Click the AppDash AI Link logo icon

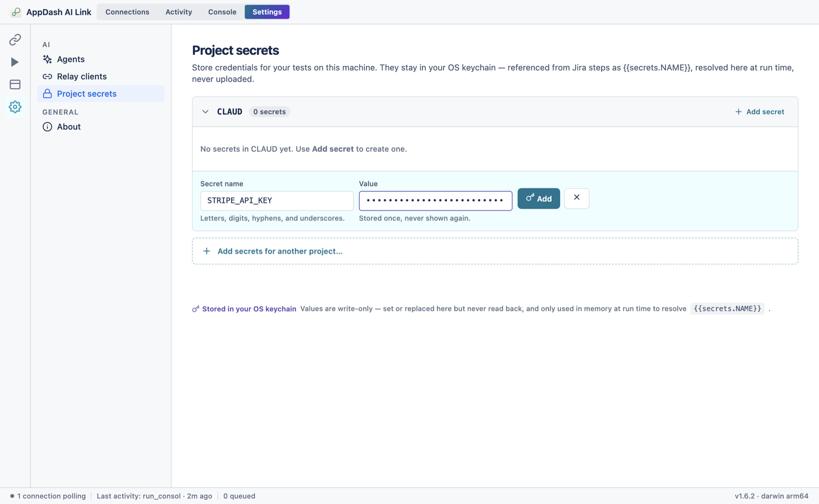pos(16,12)
